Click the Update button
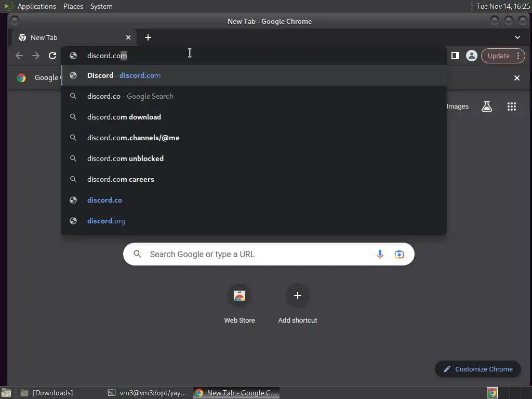 click(498, 56)
